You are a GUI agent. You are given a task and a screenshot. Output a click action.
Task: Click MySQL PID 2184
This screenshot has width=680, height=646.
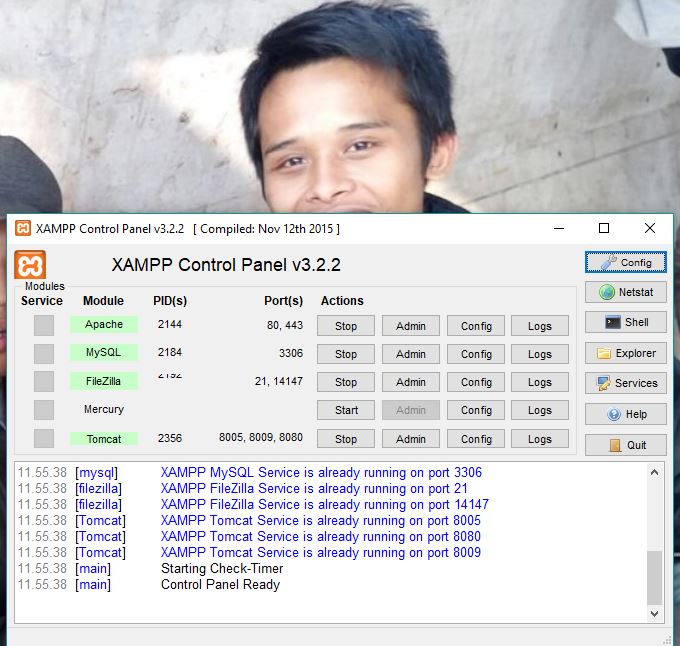(x=170, y=352)
